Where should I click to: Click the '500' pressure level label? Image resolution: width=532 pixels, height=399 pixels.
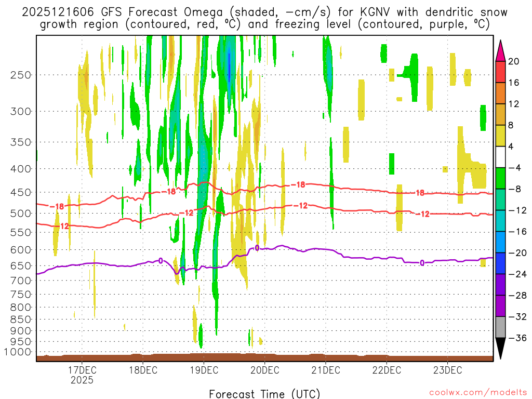point(21,214)
